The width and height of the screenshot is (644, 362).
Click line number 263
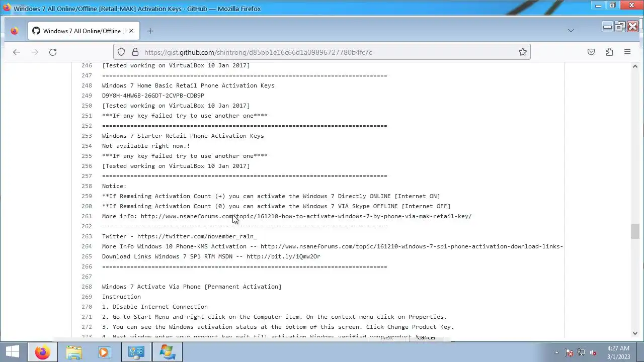tap(87, 236)
